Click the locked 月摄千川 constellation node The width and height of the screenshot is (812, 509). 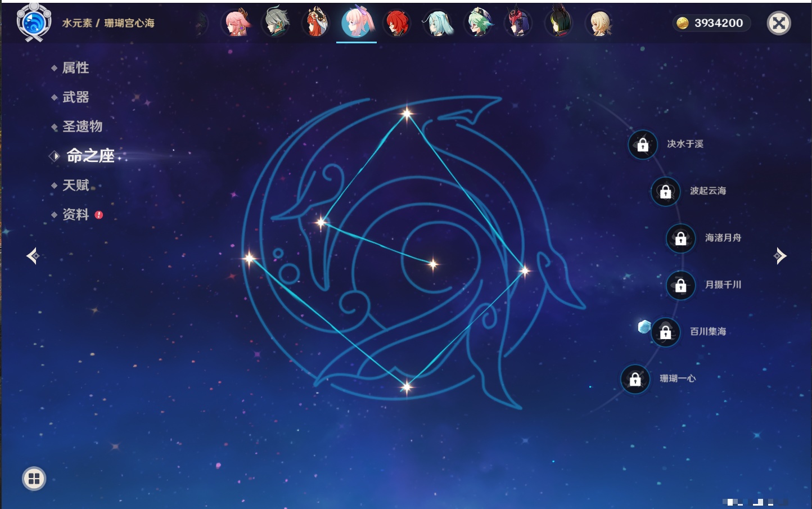(680, 285)
